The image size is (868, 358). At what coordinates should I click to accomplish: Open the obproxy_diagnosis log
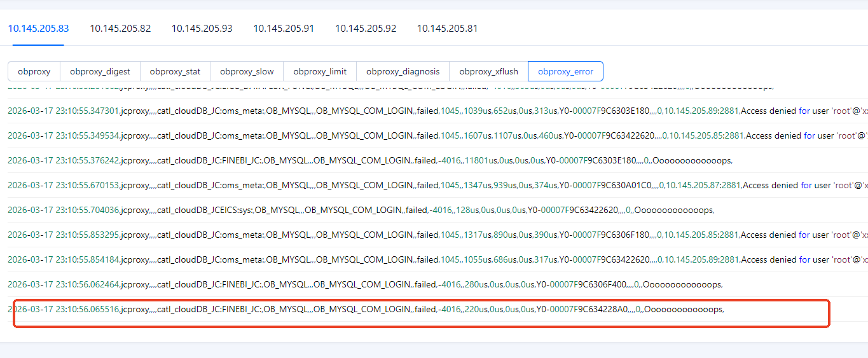tap(403, 72)
